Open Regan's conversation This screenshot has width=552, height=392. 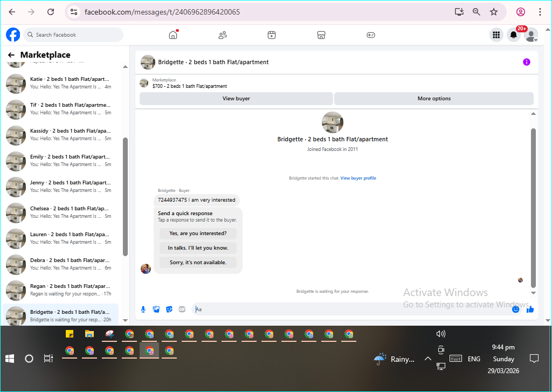tap(60, 290)
